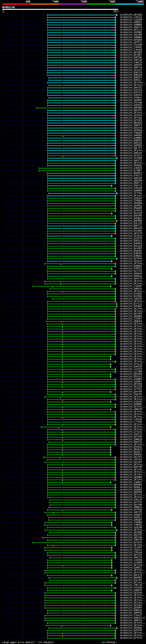Open hit UniRef100_A8J4Q3

coord(131,15)
